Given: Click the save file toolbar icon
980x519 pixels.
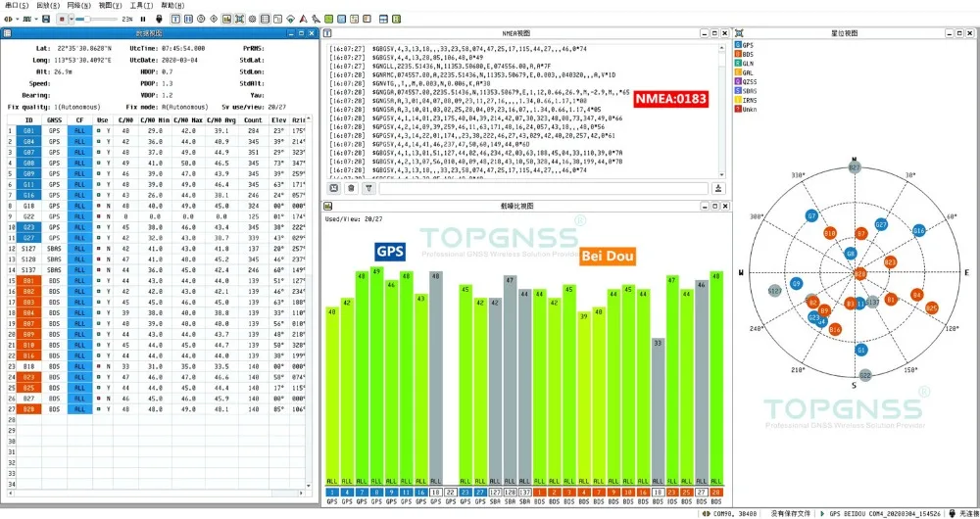Looking at the screenshot, I should coord(46,19).
